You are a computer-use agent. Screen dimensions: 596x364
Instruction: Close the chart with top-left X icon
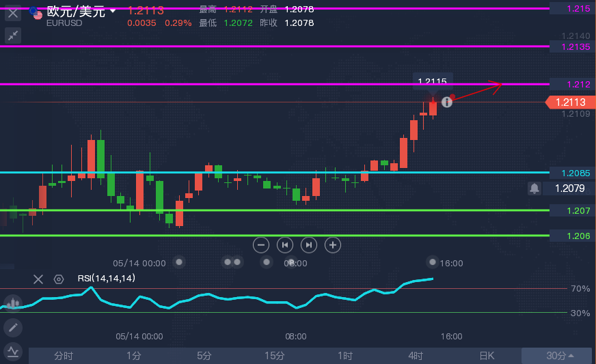tap(13, 13)
